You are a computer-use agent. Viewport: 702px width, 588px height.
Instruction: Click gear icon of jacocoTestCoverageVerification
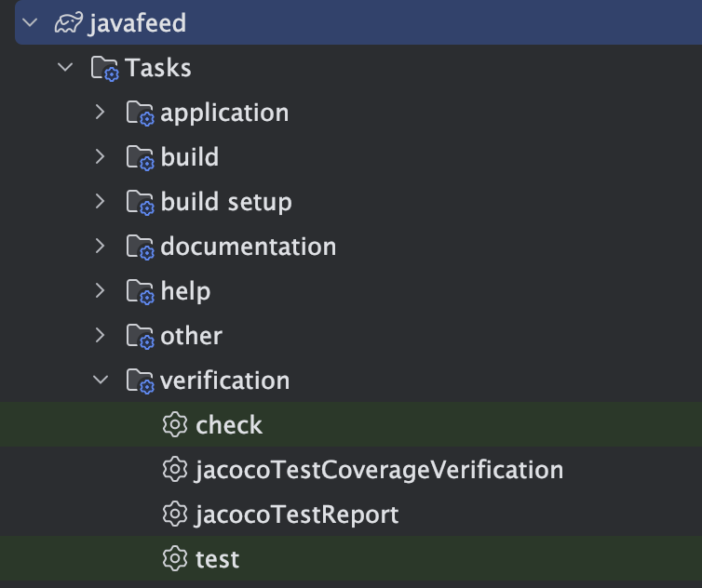point(174,470)
